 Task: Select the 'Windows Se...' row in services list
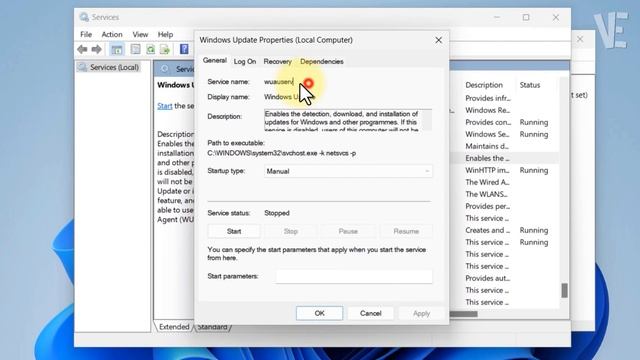tap(505, 134)
